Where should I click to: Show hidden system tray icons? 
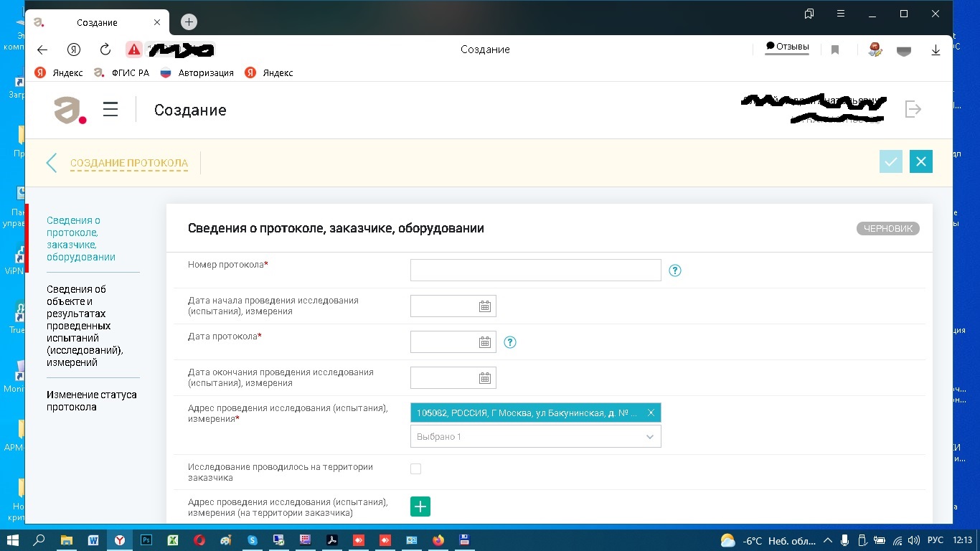point(828,540)
